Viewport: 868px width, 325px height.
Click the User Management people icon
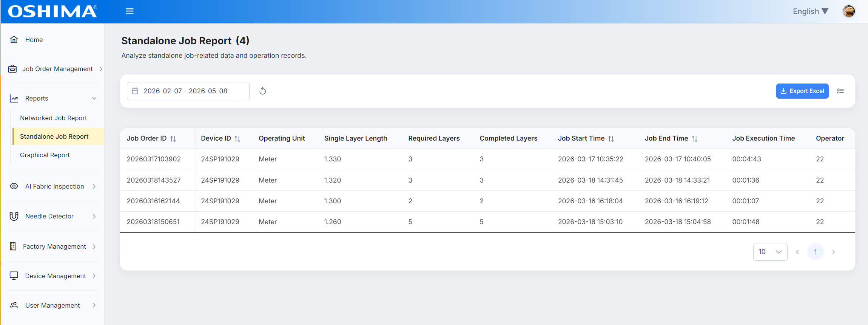[14, 305]
